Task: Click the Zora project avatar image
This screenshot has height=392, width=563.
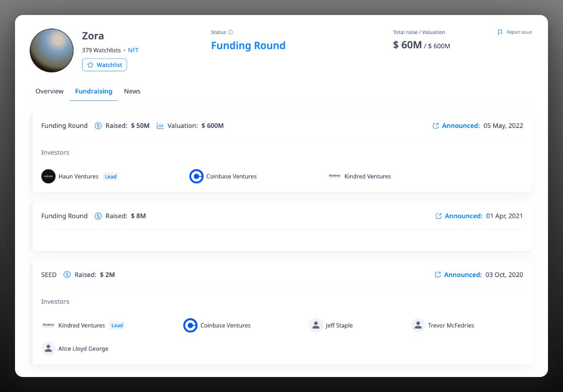Action: [x=52, y=50]
